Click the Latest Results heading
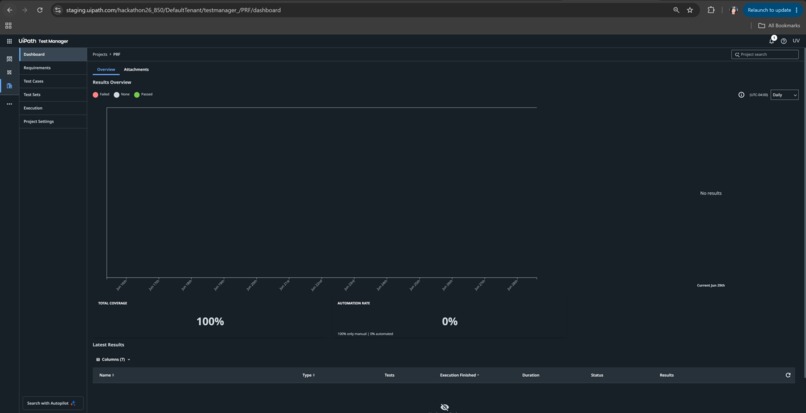This screenshot has width=806, height=413. 108,345
